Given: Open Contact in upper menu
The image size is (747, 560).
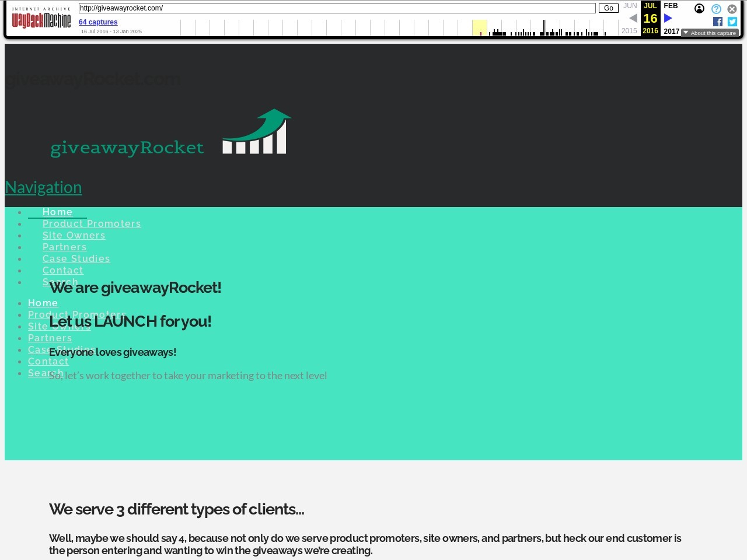Looking at the screenshot, I should pyautogui.click(x=63, y=271).
